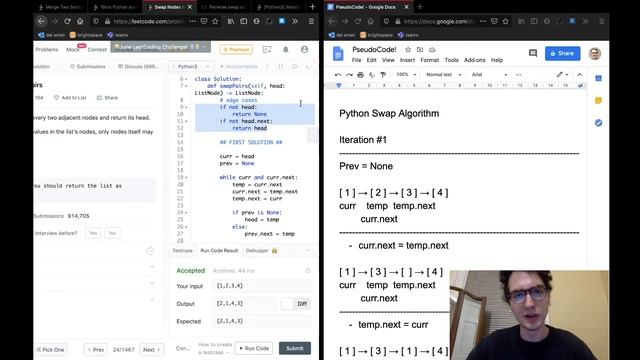Go to the Next problem
Viewport: 640px width, 360px height.
[151, 350]
